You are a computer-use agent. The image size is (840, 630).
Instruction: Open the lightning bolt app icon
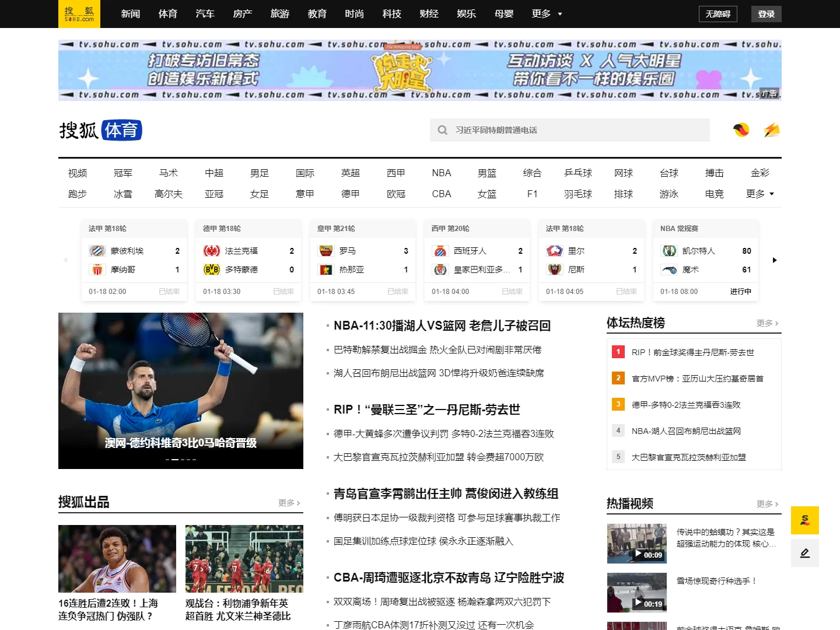click(772, 130)
